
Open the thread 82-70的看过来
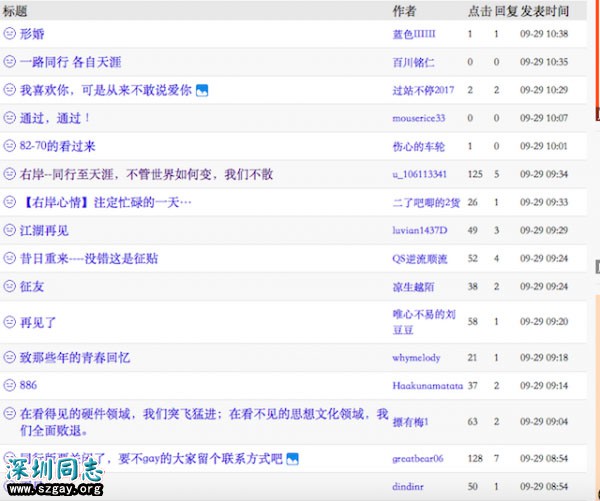coord(57,146)
